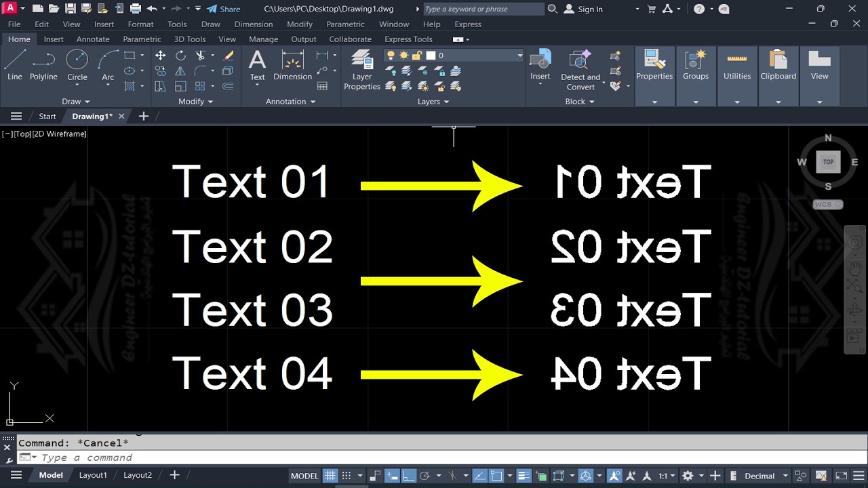The height and width of the screenshot is (488, 868).
Task: Click the Insert block icon
Action: (540, 61)
